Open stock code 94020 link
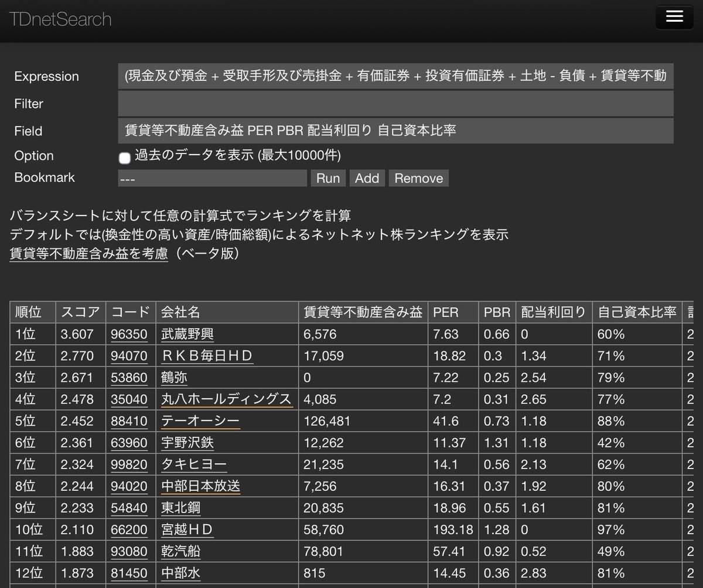The height and width of the screenshot is (588, 703). point(129,486)
